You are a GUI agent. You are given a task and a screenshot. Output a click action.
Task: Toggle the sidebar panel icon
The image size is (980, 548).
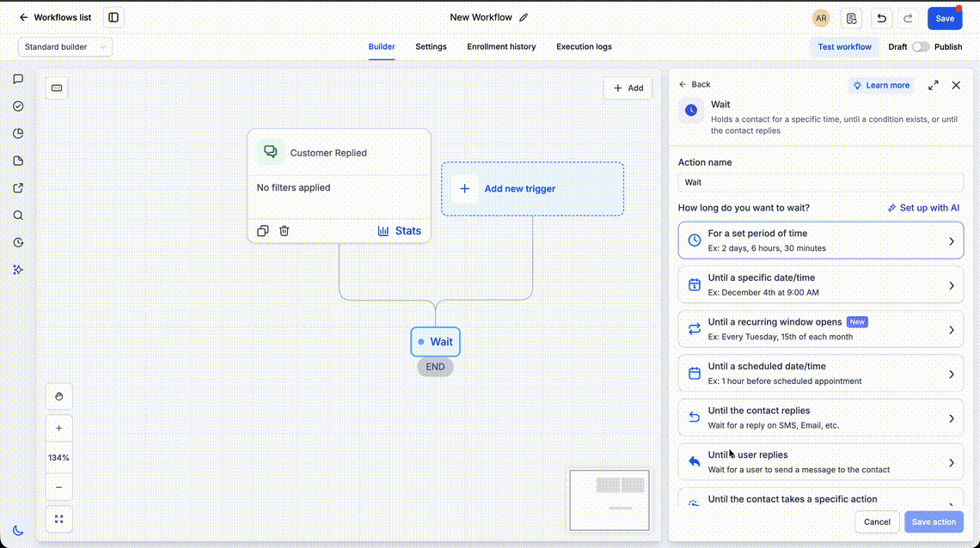tap(113, 17)
